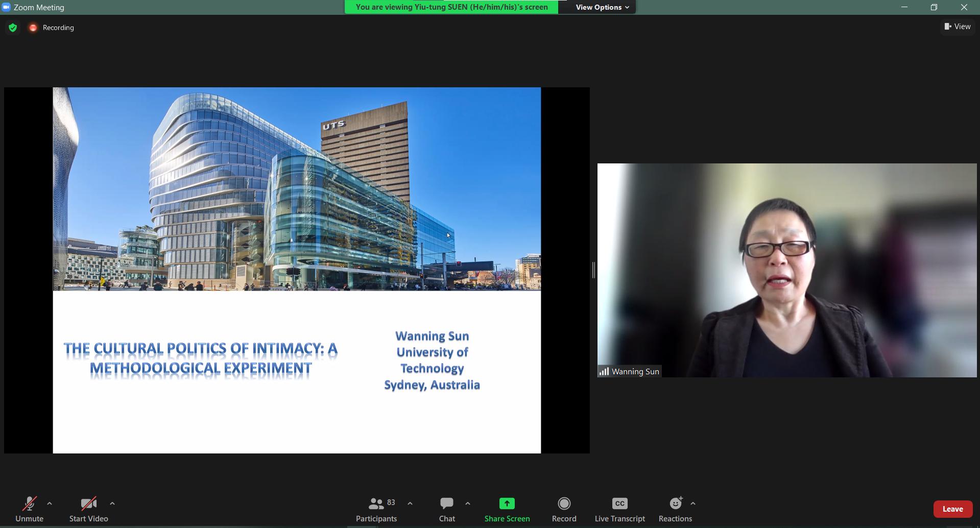Enable Live Transcript captions
Viewport: 980px width, 528px height.
coord(620,509)
